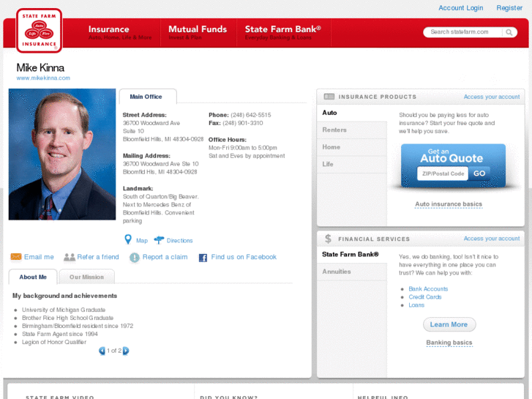
Task: Go to next About Me page arrow
Action: coord(126,351)
